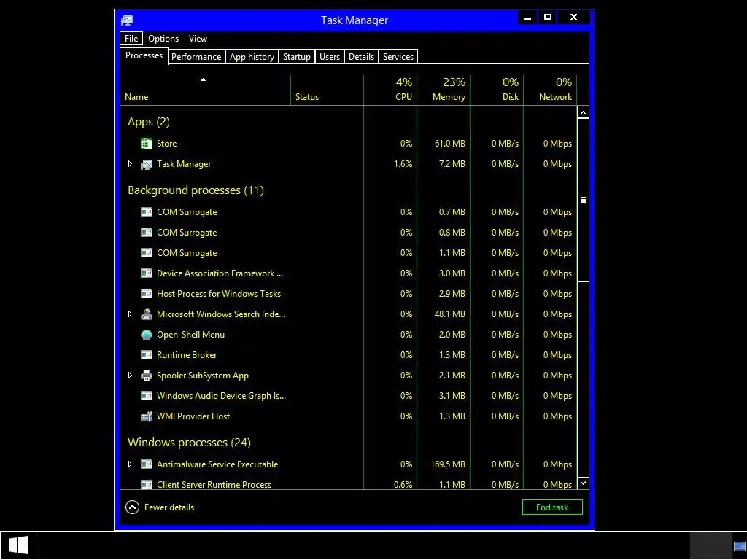Select the Background processes (11) header
Image resolution: width=747 pixels, height=560 pixels.
coord(196,190)
